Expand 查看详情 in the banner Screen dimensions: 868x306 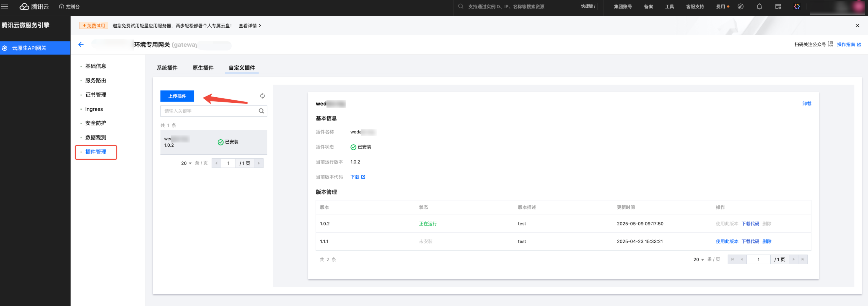pyautogui.click(x=250, y=26)
